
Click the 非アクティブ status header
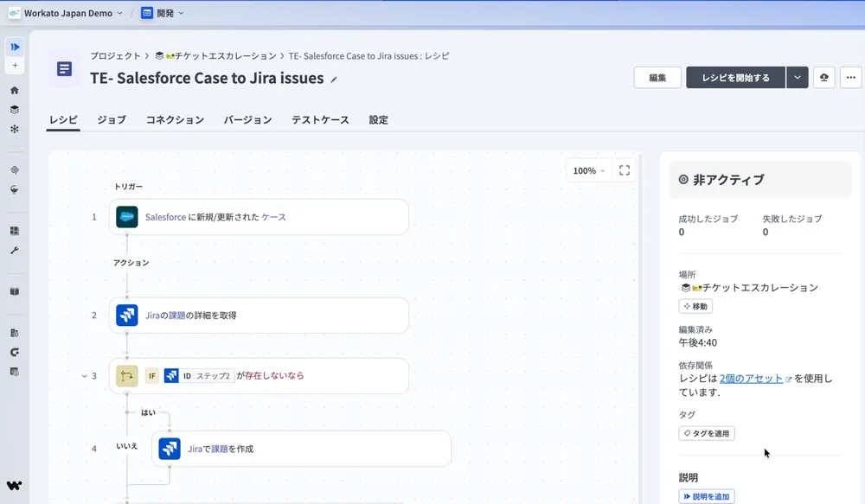coord(760,180)
